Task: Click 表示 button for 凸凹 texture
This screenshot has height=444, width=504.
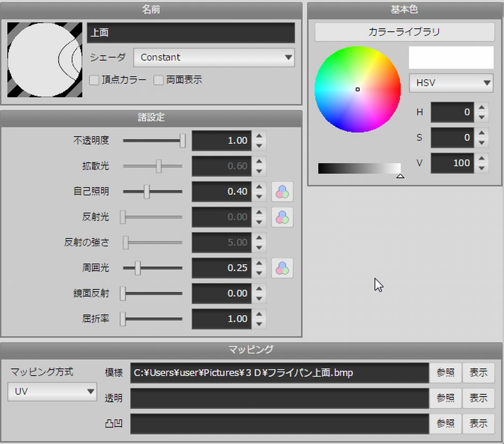Action: [x=478, y=423]
